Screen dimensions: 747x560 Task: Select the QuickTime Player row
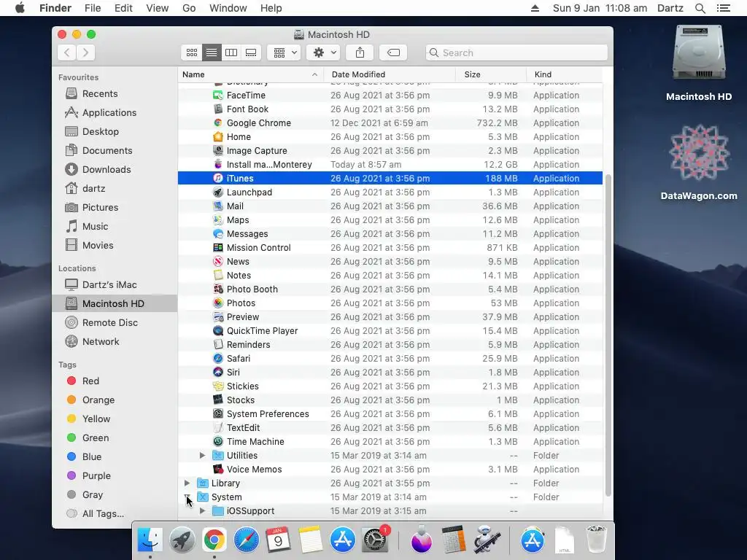390,330
